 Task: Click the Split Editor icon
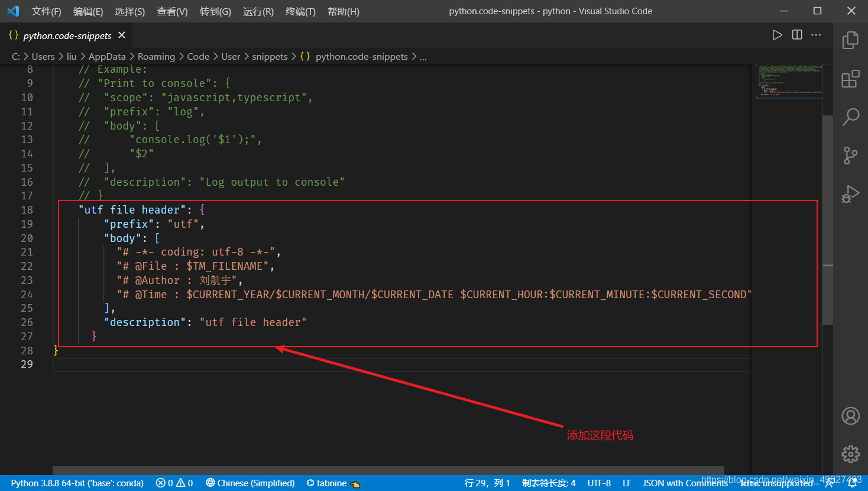coord(797,35)
